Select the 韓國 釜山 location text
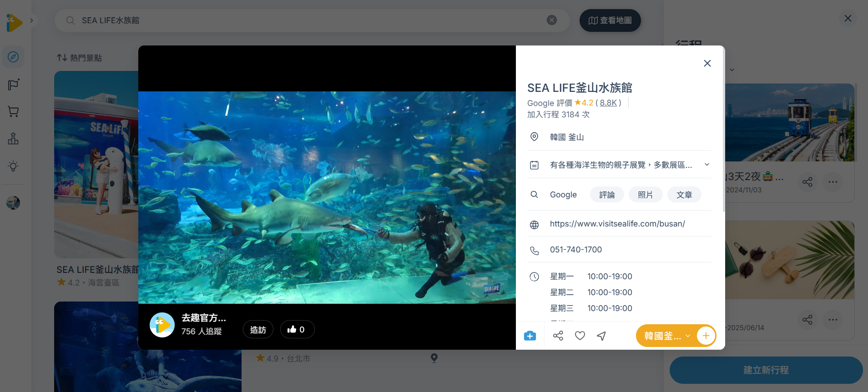The width and height of the screenshot is (868, 392). coord(567,137)
